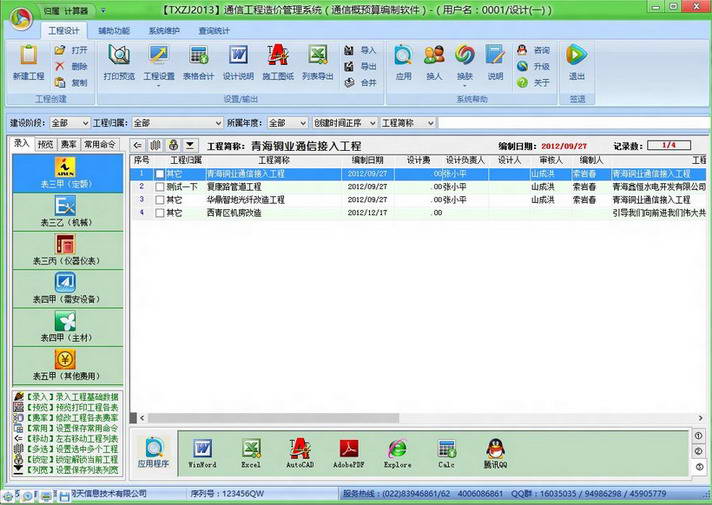This screenshot has width=712, height=505.
Task: Select the 预览 sidebar tab
Action: click(45, 144)
